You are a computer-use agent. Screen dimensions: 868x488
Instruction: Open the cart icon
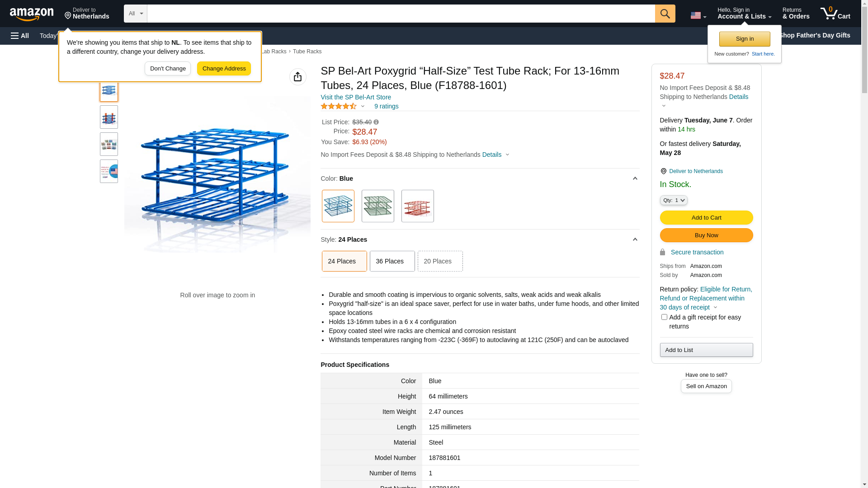[x=835, y=14]
